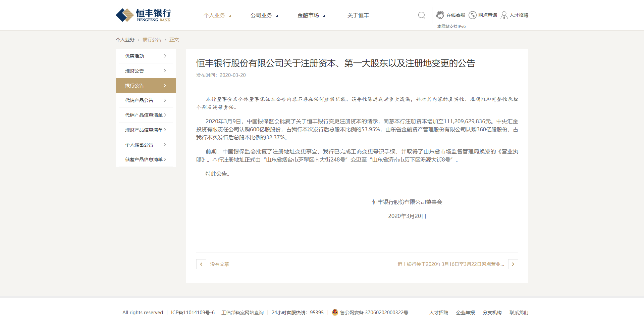Image resolution: width=644 pixels, height=327 pixels.
Task: Expand the 公司业务 dropdown menu
Action: point(264,15)
